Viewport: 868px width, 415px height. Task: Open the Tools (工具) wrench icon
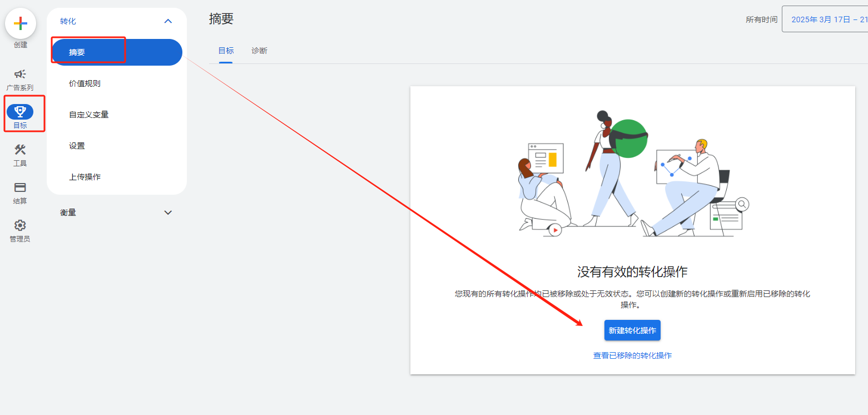tap(20, 150)
